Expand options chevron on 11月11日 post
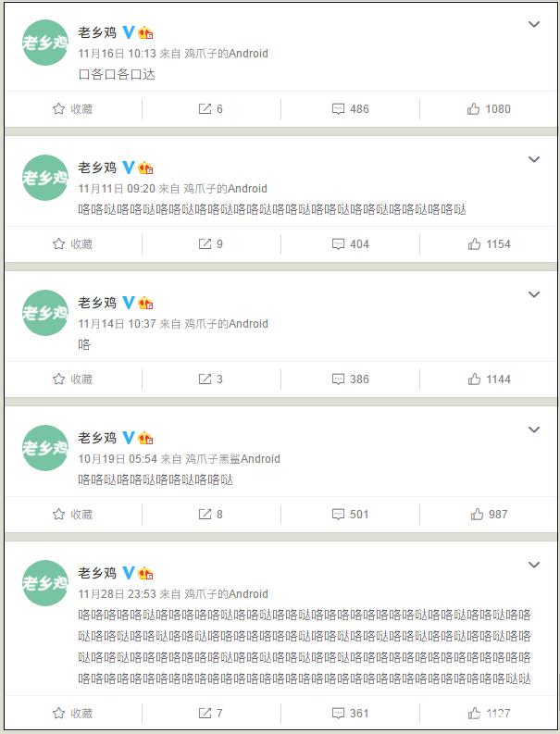Screen dimensions: 560x734 pos(534,159)
